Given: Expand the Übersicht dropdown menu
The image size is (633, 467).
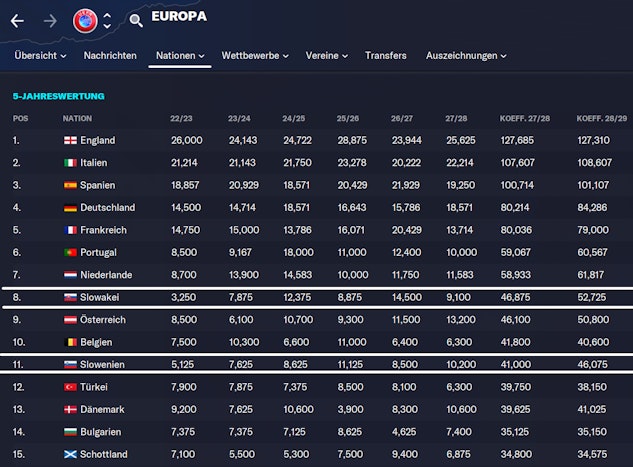Looking at the screenshot, I should pos(39,56).
